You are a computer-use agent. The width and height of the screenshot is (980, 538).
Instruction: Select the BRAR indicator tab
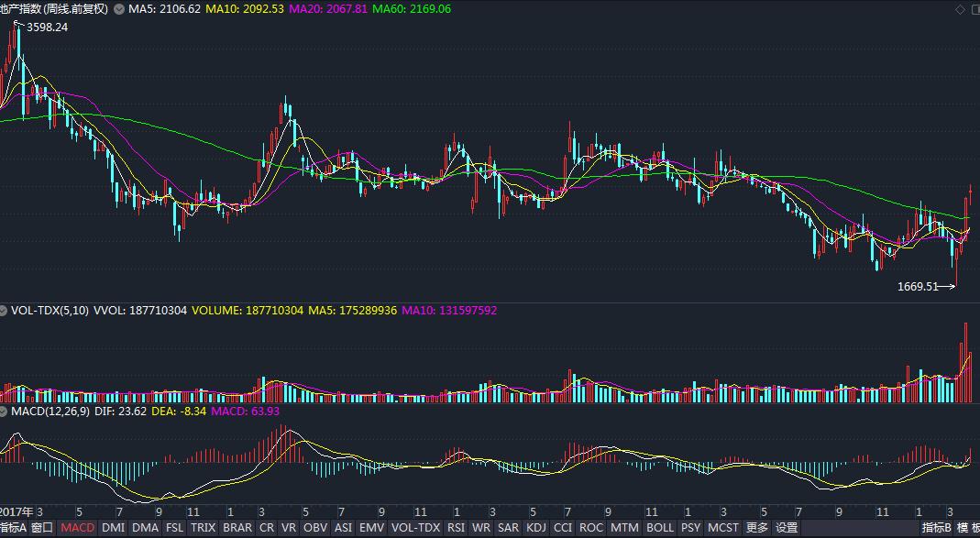click(237, 528)
